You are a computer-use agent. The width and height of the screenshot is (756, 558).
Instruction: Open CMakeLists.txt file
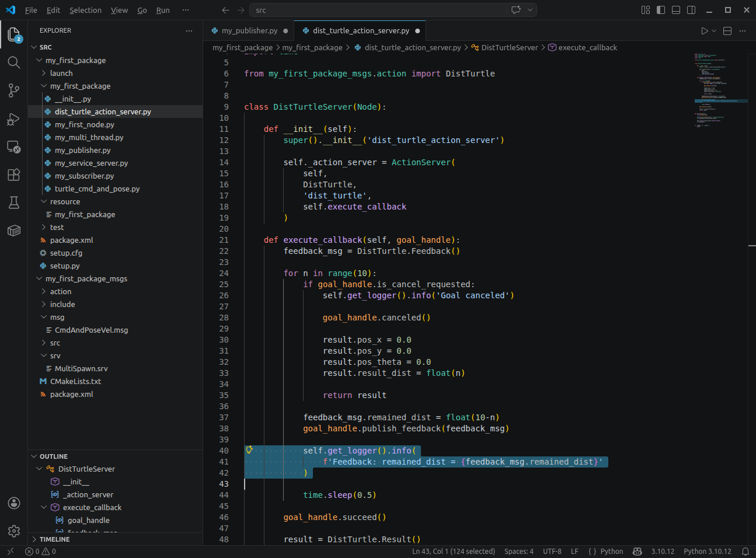pos(116,381)
